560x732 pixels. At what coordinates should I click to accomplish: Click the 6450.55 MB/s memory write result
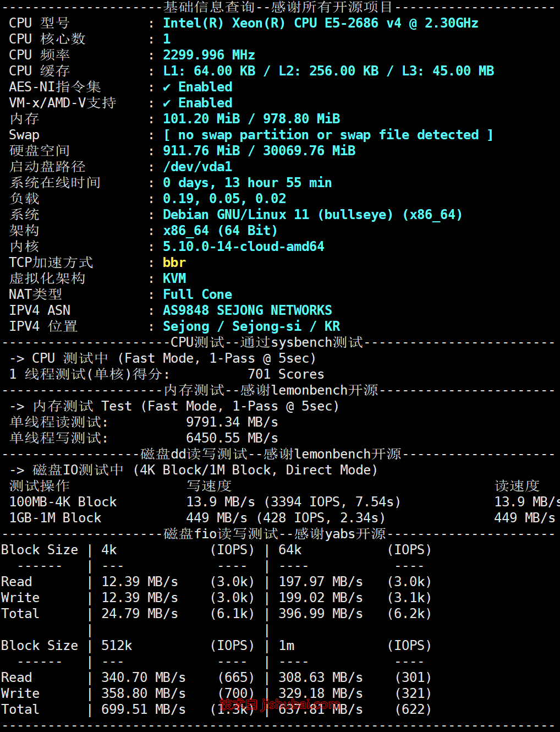click(232, 438)
